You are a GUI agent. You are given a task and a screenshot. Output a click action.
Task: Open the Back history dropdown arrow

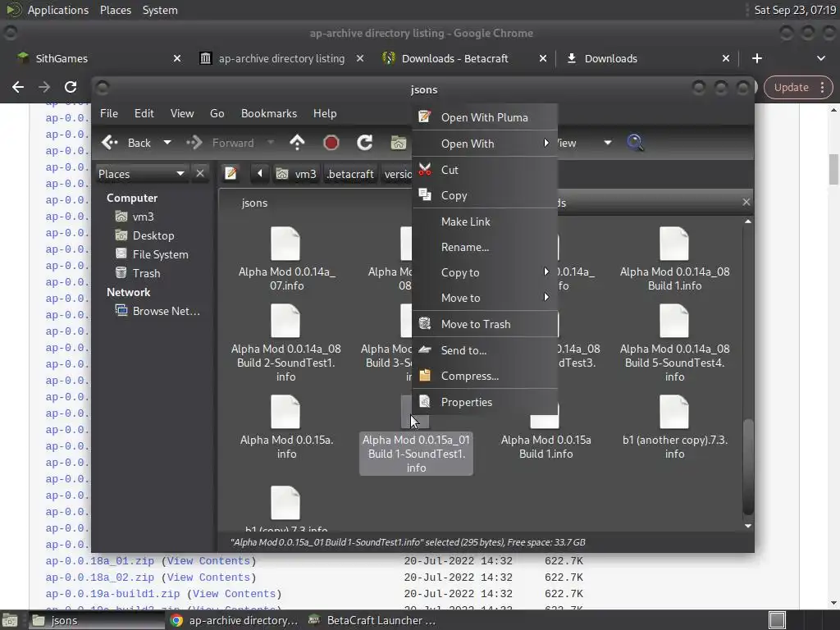(x=167, y=143)
